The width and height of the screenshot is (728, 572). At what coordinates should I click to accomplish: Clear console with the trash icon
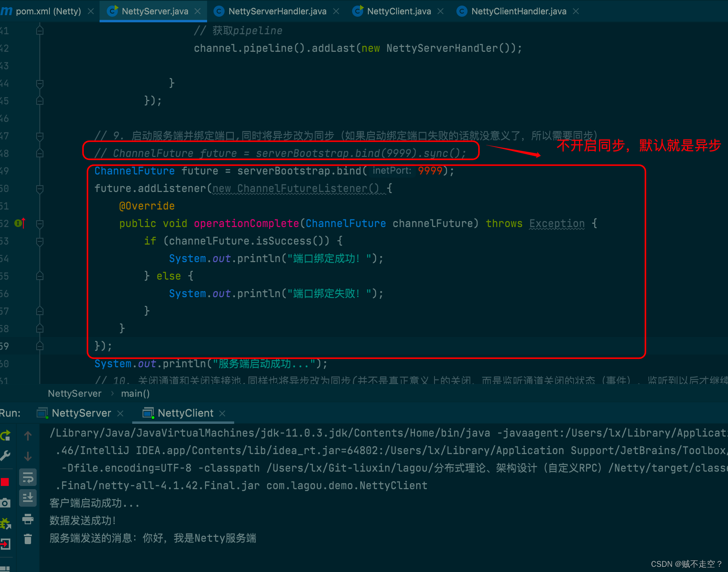pos(28,539)
